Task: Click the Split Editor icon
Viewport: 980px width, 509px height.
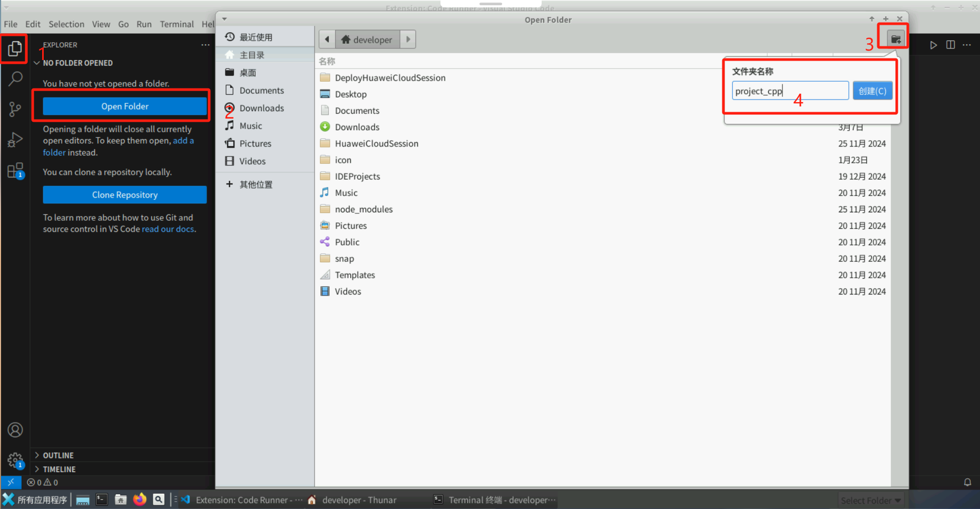Action: [950, 45]
